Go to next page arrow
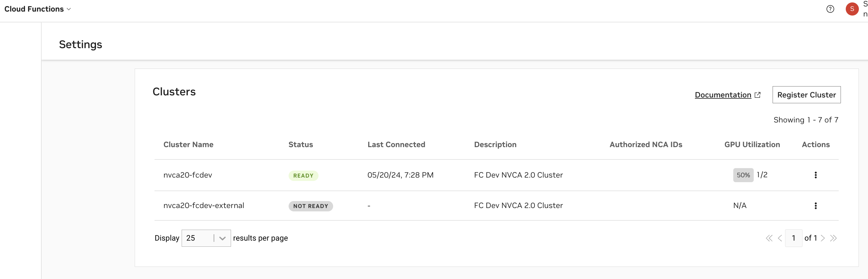The image size is (868, 279). (x=823, y=238)
